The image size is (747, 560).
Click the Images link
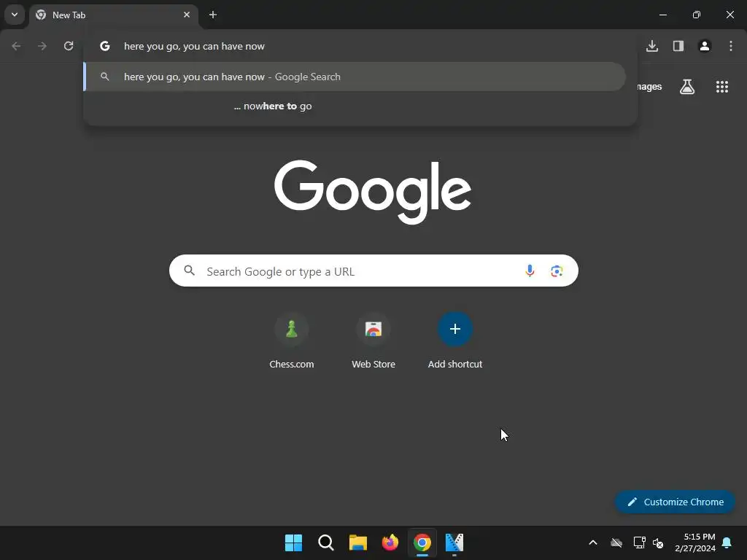pos(650,87)
